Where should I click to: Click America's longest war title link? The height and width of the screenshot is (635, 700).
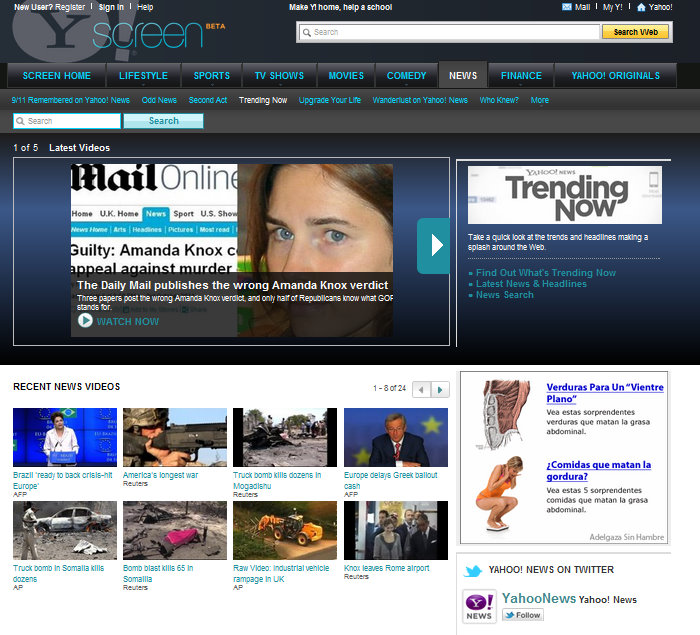tap(160, 475)
